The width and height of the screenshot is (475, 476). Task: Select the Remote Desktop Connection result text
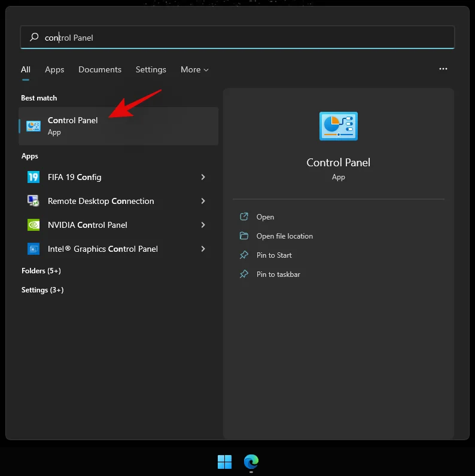coord(101,201)
